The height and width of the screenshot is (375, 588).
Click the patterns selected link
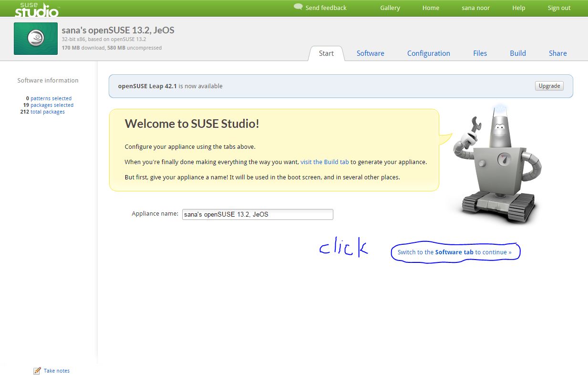click(x=51, y=98)
